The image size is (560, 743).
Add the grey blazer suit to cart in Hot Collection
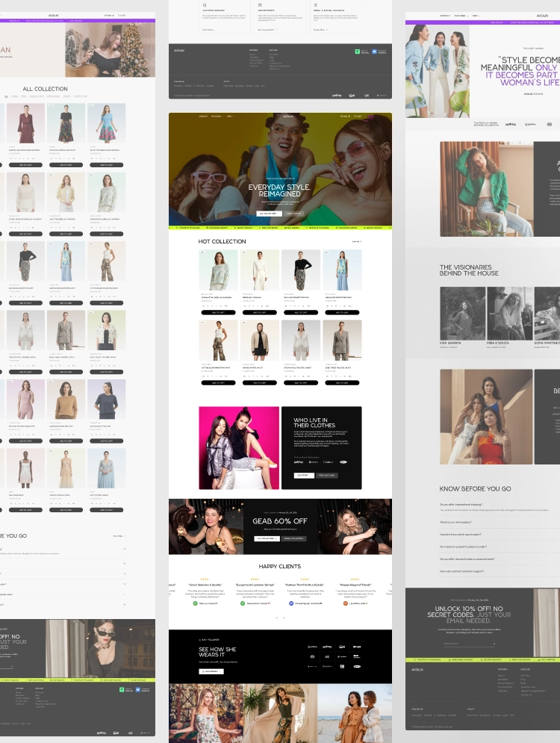pos(342,383)
